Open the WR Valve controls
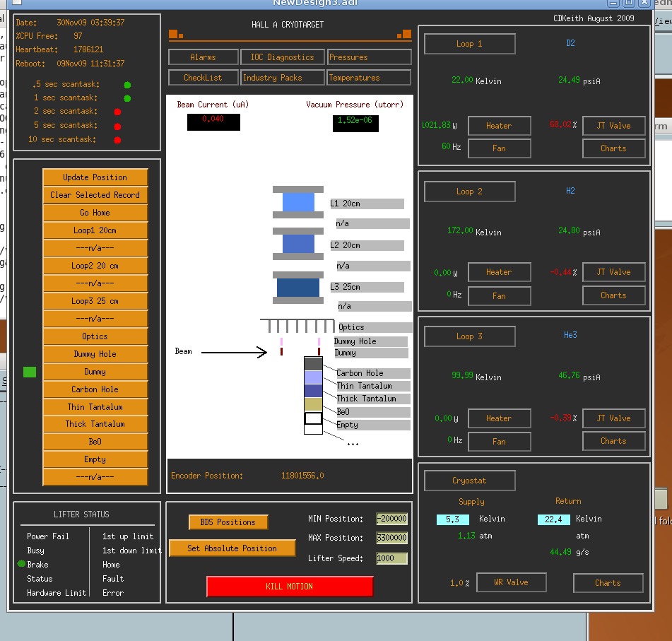Screen dimensions: 672x641 pos(512,582)
